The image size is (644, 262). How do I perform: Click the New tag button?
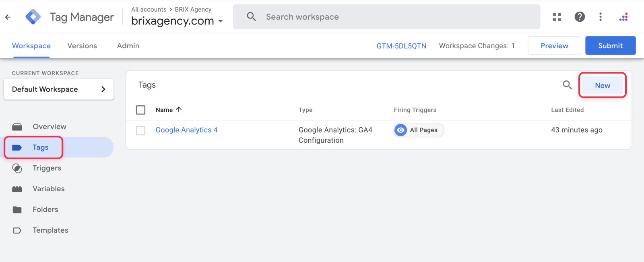click(x=603, y=85)
